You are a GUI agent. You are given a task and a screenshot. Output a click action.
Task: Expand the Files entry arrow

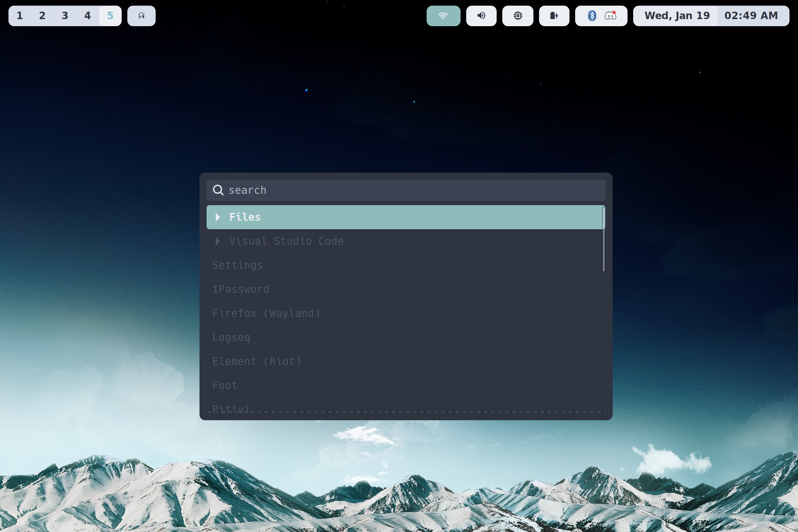click(218, 217)
